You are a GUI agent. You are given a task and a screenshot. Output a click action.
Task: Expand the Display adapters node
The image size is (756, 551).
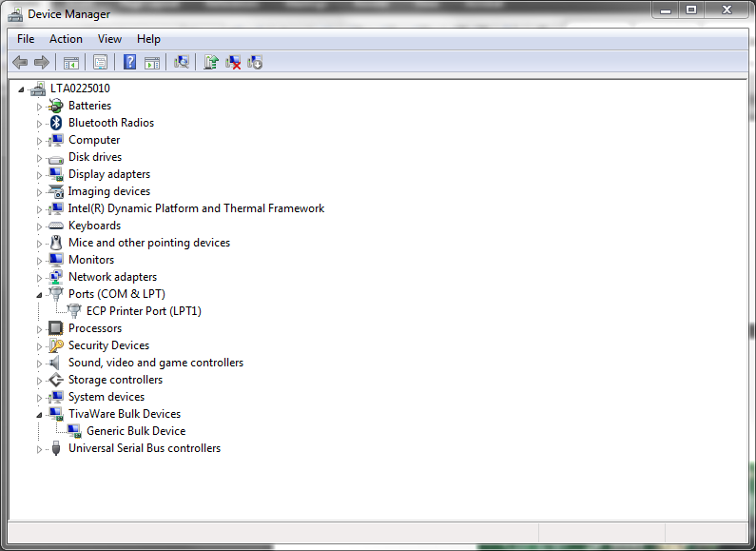(39, 175)
